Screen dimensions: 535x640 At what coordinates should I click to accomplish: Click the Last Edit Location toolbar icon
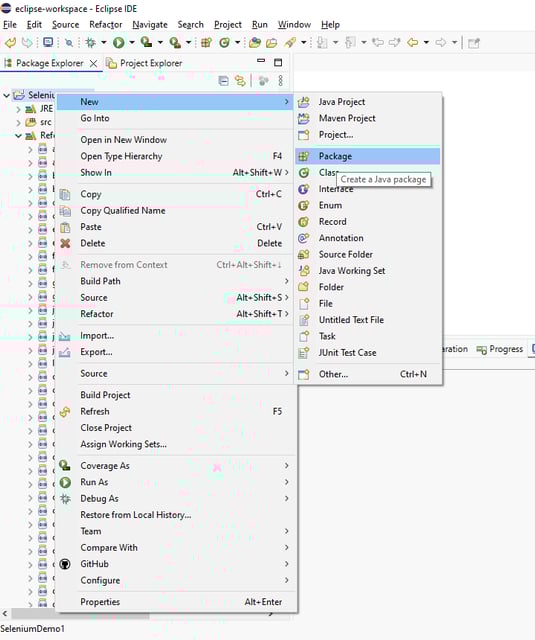(378, 42)
